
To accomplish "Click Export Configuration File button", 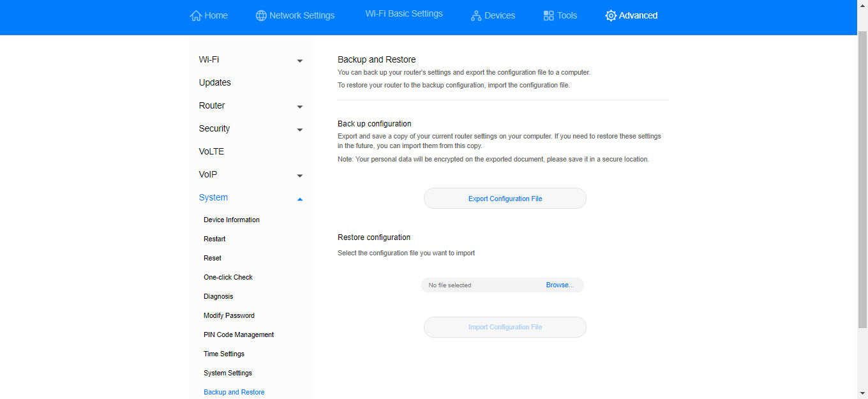I will pos(505,199).
